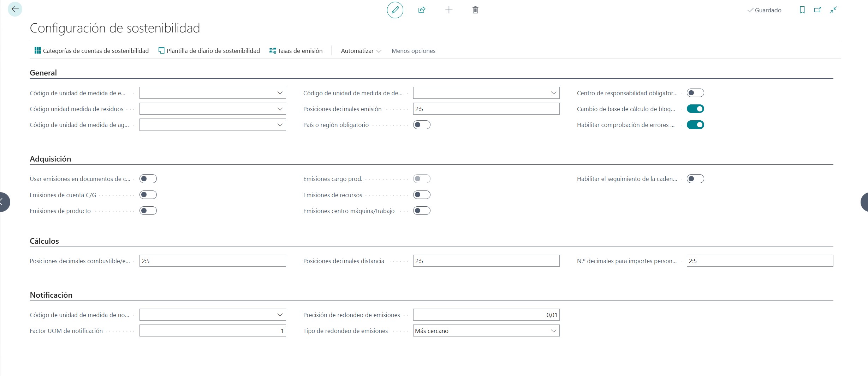Disable Cambio de base de cálculo switch
868x376 pixels.
(x=695, y=109)
